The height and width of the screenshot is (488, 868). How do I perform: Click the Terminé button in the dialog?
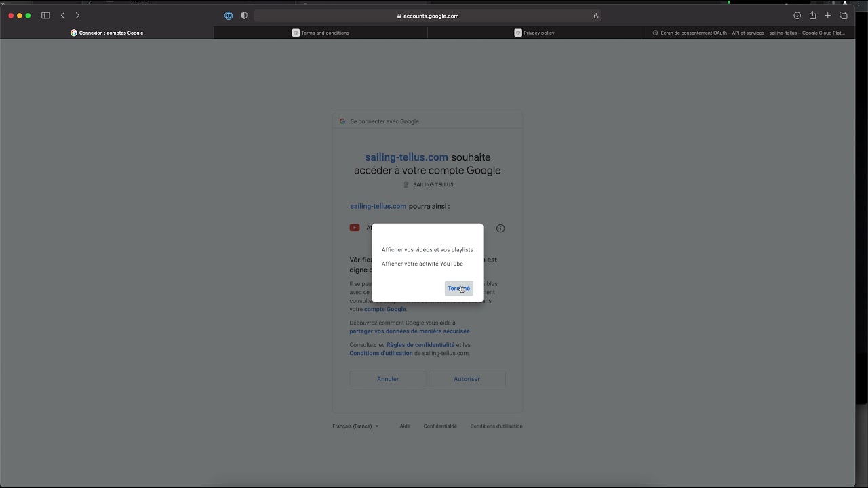[x=459, y=289]
